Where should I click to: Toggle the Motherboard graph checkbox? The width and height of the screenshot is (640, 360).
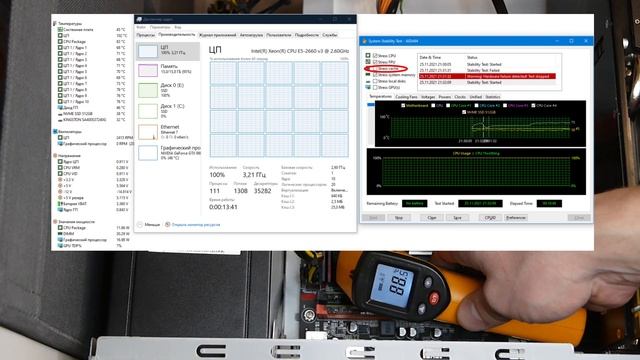pos(403,105)
